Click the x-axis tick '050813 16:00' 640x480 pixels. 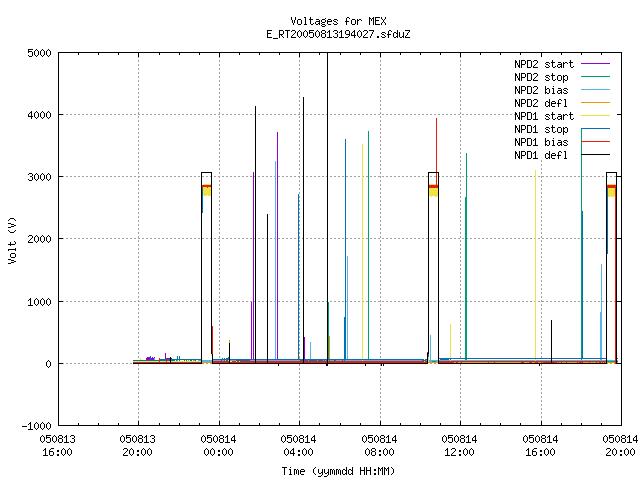pos(58,446)
